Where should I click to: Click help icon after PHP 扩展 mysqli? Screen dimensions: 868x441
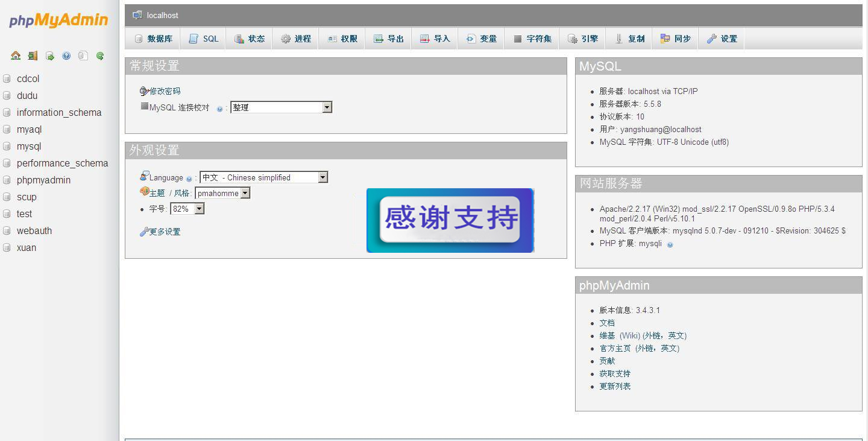(x=670, y=244)
